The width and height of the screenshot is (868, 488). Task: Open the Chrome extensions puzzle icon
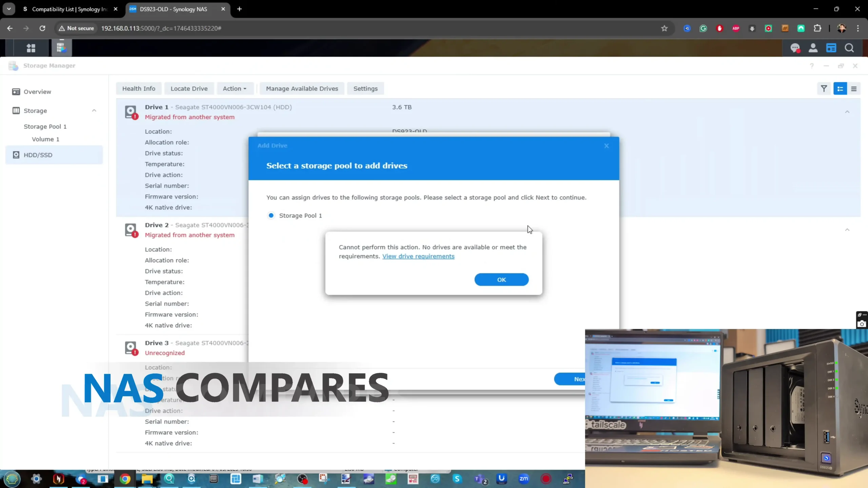817,28
